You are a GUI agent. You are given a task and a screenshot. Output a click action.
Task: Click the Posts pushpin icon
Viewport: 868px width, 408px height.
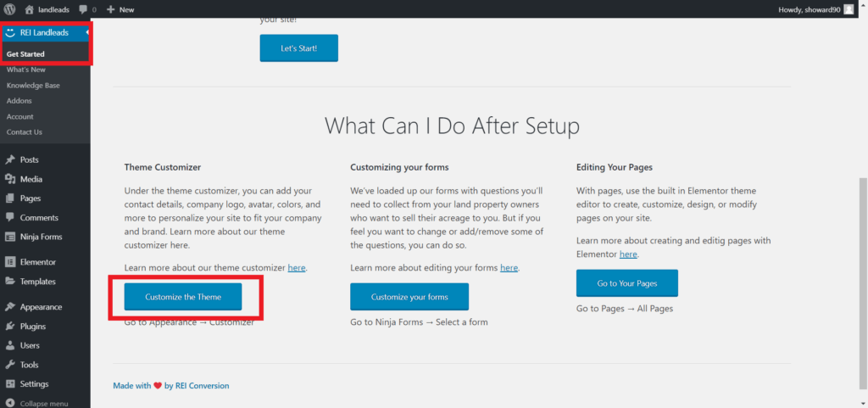click(x=10, y=160)
